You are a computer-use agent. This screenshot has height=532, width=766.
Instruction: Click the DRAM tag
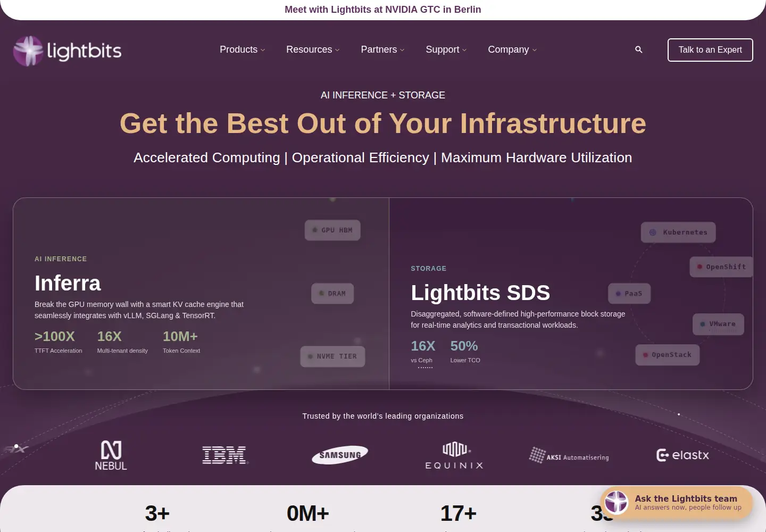point(332,294)
